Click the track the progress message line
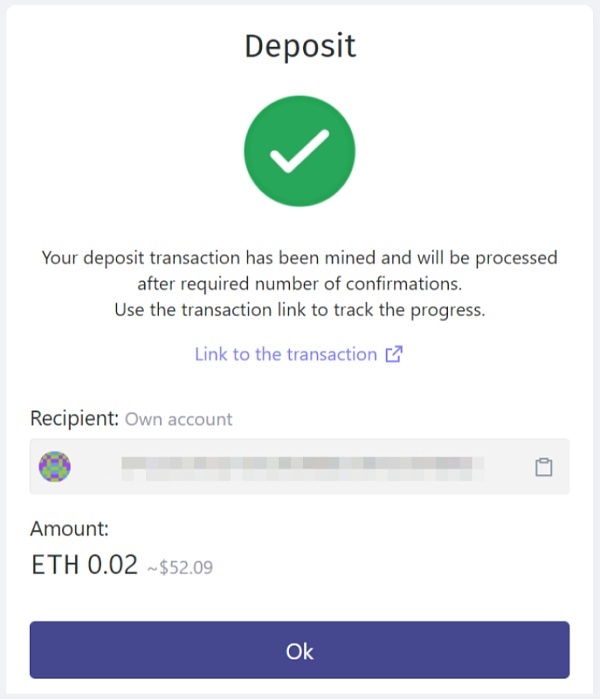The height and width of the screenshot is (700, 600). (300, 310)
